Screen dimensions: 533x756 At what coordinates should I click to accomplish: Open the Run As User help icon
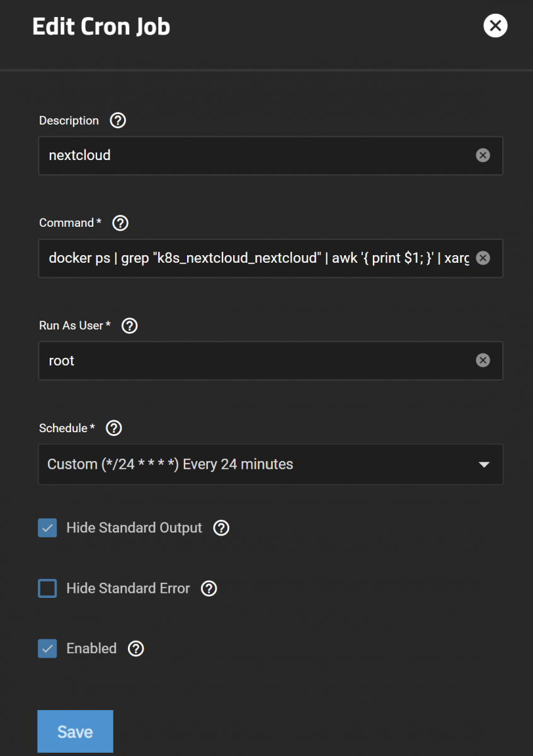click(129, 325)
